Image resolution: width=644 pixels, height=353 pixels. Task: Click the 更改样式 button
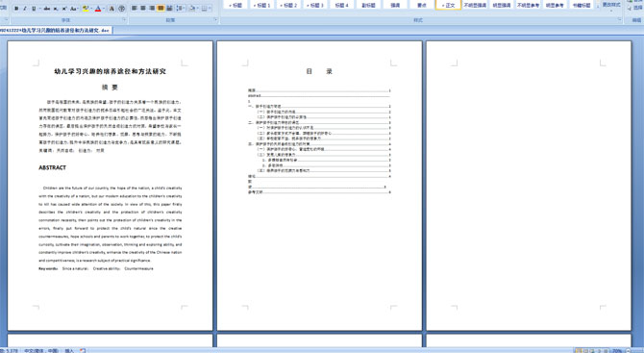pos(611,5)
